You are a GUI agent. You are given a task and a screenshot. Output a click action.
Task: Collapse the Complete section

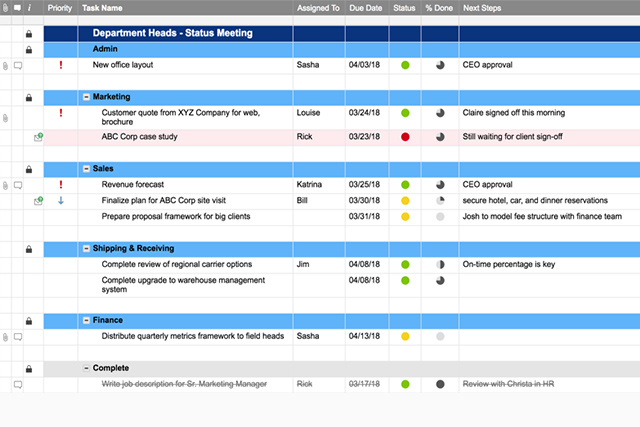coord(86,368)
